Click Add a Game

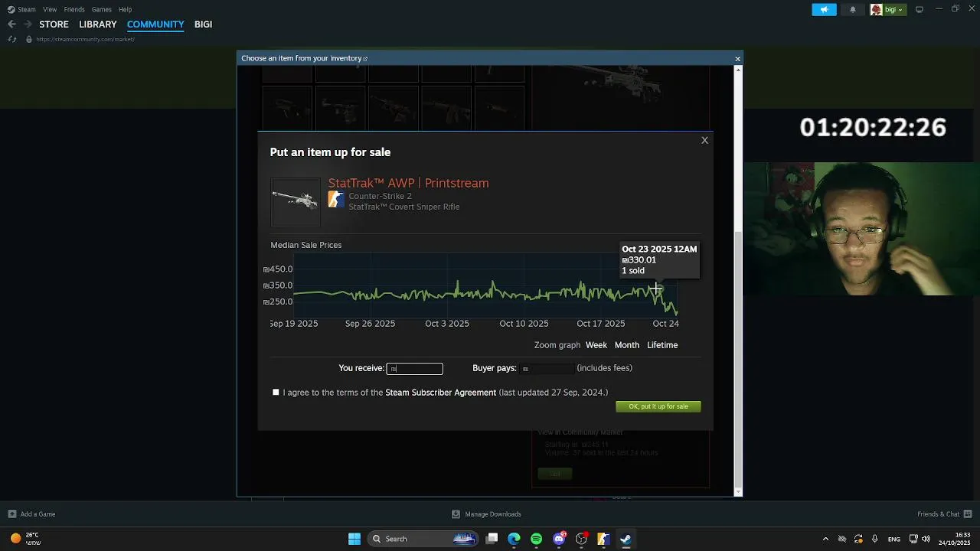[31, 514]
